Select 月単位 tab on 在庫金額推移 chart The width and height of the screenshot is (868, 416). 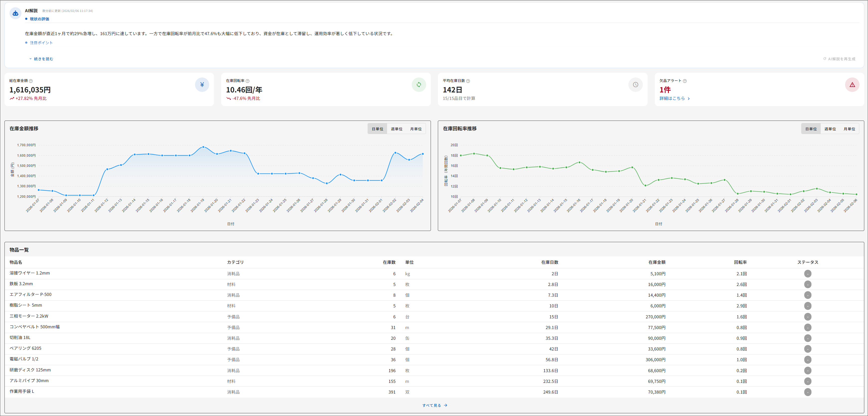click(x=416, y=129)
